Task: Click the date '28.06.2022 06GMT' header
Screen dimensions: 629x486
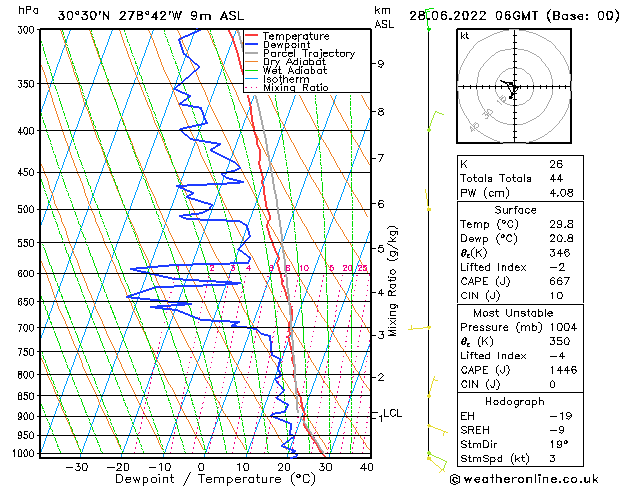Action: [473, 16]
